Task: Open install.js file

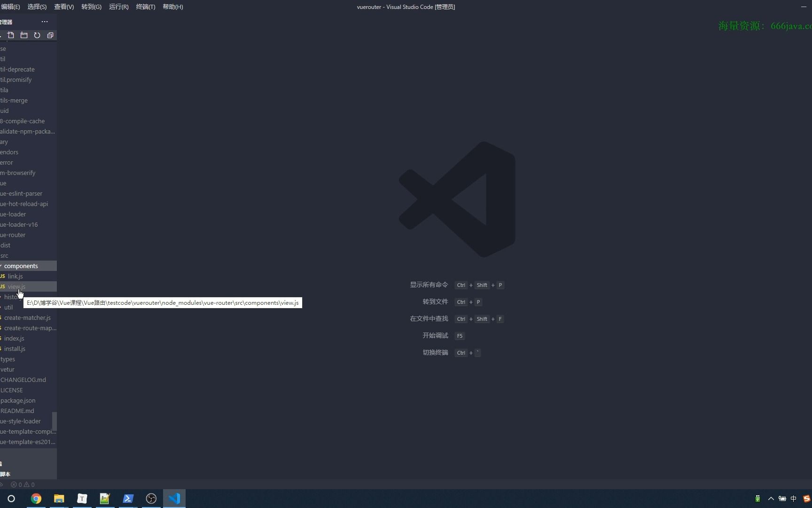Action: point(28,349)
